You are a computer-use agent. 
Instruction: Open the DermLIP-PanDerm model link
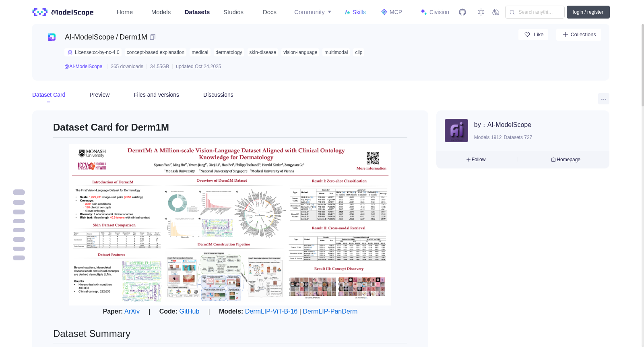coord(330,312)
